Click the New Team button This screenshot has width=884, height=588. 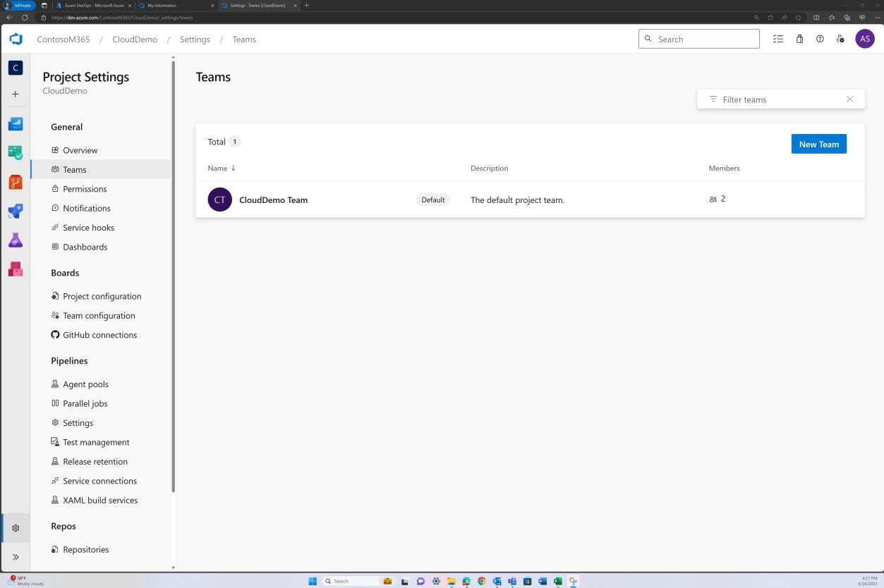pyautogui.click(x=818, y=144)
